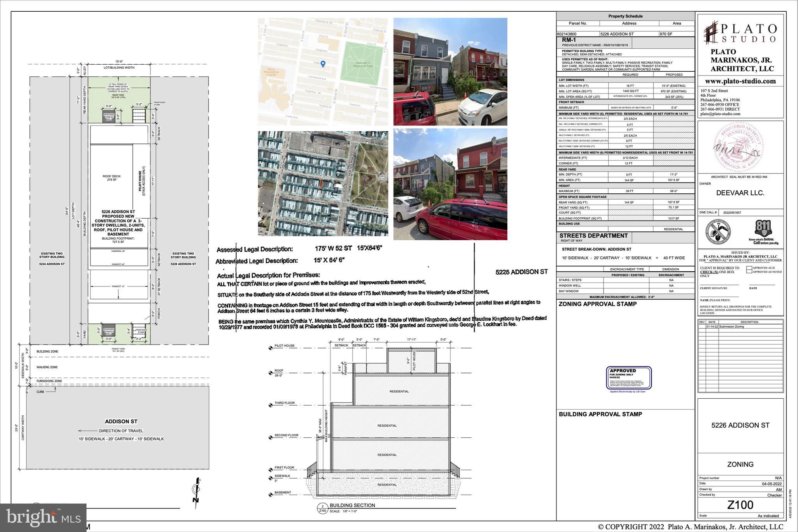Check the Approved As Is box
The height and width of the screenshot is (532, 798).
749,268
